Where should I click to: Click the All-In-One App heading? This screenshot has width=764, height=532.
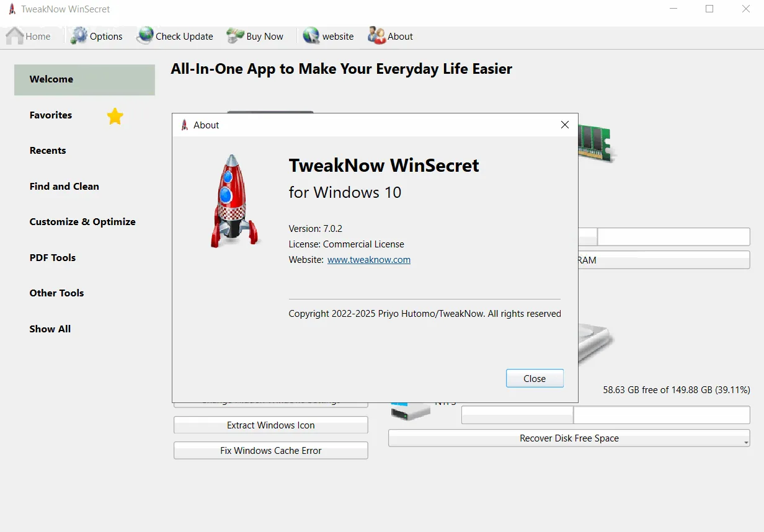coord(342,69)
